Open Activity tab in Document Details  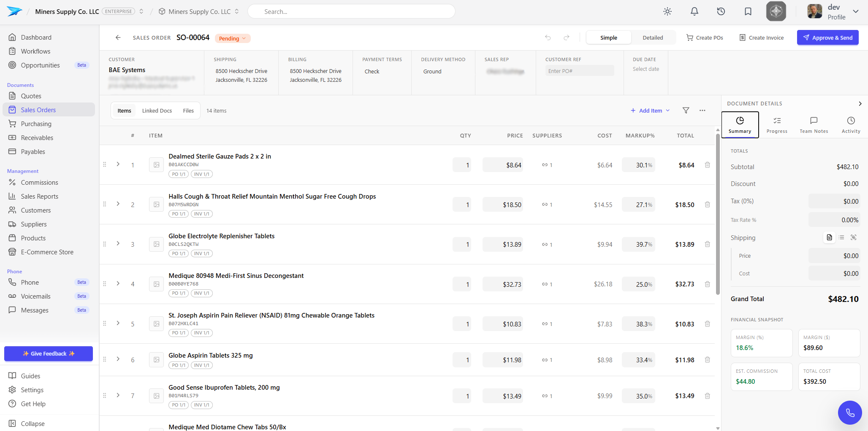[x=851, y=125]
